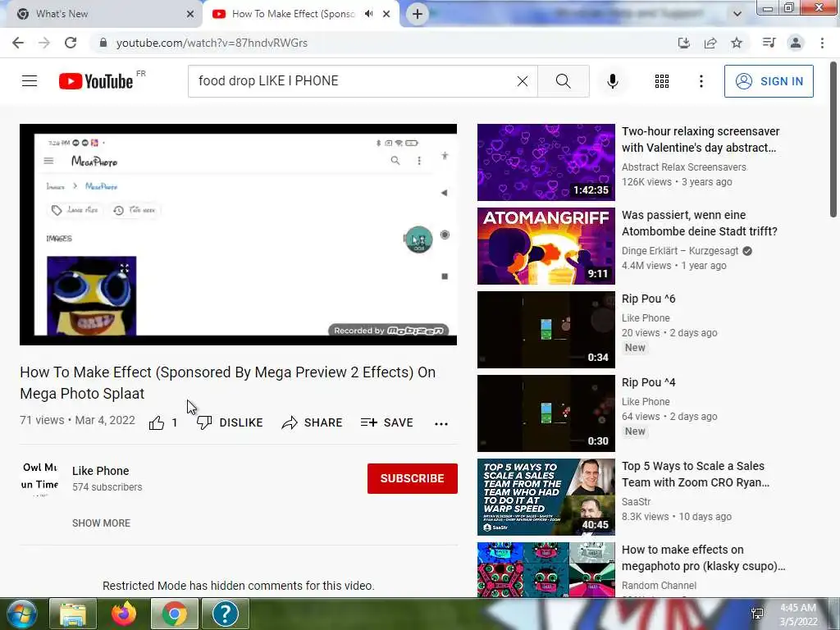
Task: Open Two-hour relaxing screensaver thumbnail
Action: coord(546,162)
